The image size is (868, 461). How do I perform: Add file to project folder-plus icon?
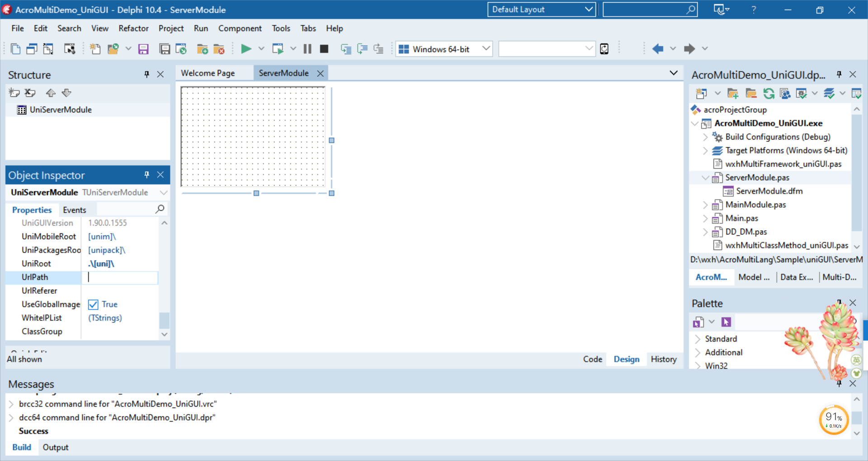click(203, 49)
